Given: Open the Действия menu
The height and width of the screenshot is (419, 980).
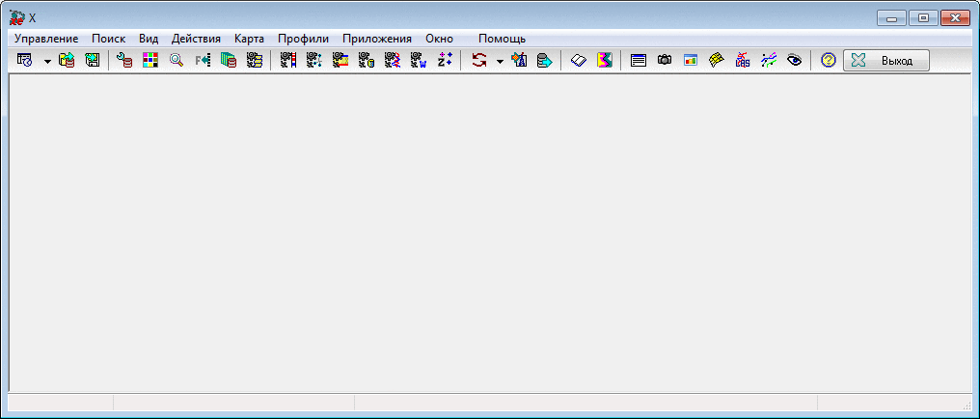Looking at the screenshot, I should (x=196, y=39).
